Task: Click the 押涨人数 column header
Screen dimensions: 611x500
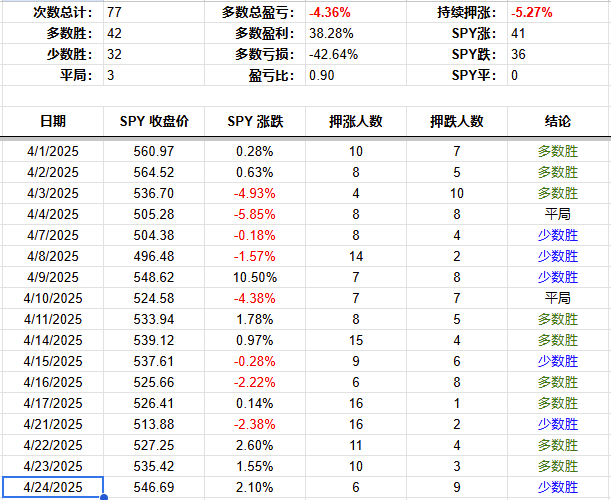Action: [x=356, y=121]
